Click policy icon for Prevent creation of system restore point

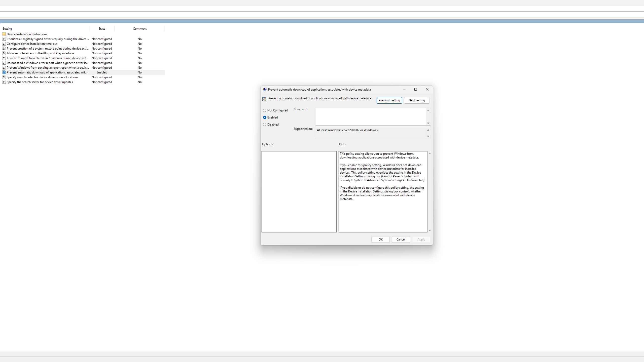(x=4, y=49)
